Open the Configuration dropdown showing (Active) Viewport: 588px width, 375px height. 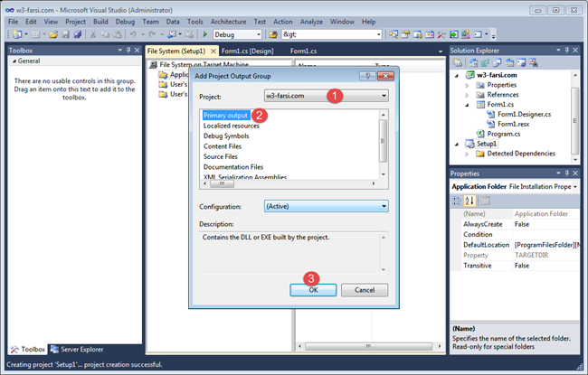click(x=326, y=206)
